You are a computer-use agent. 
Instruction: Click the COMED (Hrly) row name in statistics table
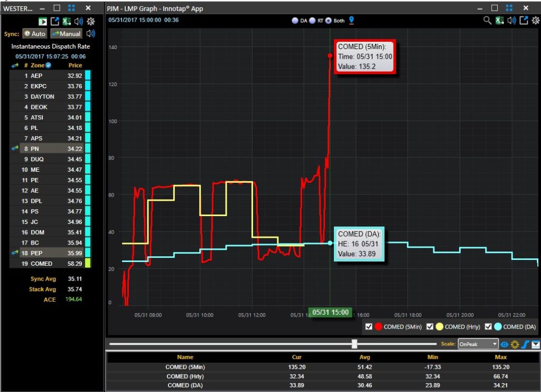tap(185, 376)
